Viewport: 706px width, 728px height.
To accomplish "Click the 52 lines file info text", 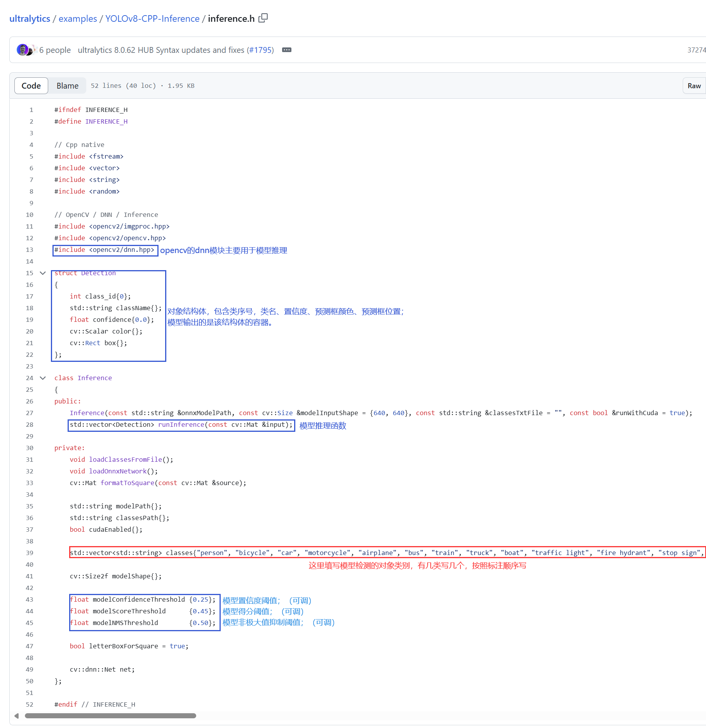I will click(143, 86).
